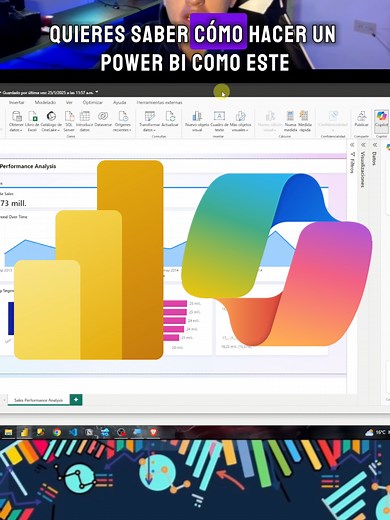This screenshot has width=390, height=520.
Task: Expand the Datos pane chevron
Action: coord(375,145)
